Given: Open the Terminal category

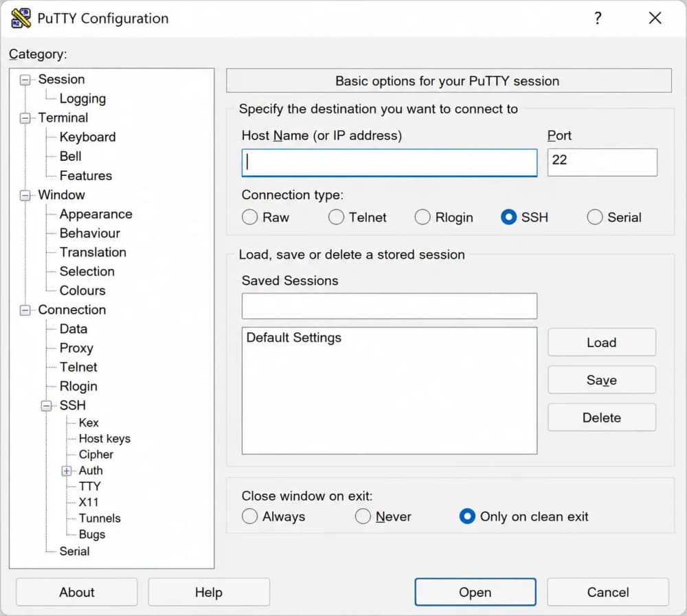Looking at the screenshot, I should point(63,118).
